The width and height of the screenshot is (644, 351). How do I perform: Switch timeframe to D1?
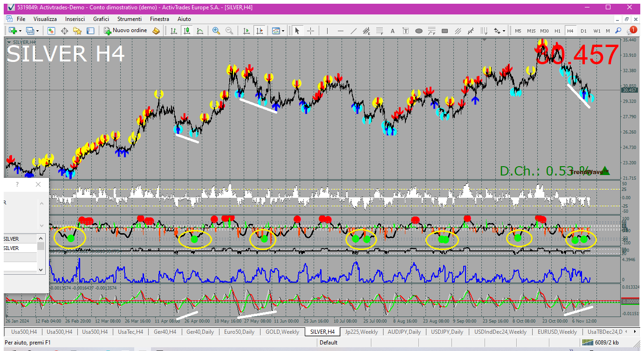pos(583,31)
